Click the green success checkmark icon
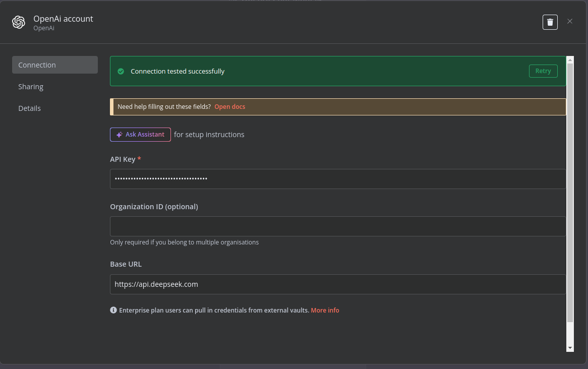 click(x=121, y=71)
